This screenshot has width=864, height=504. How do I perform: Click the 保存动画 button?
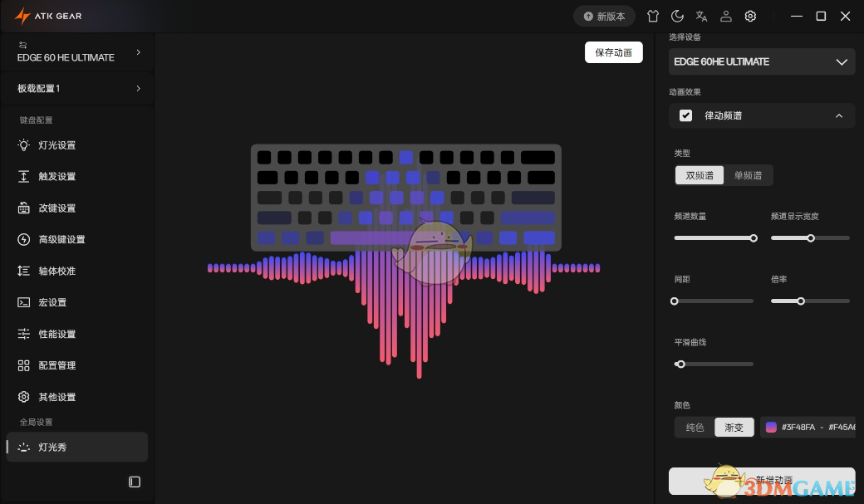tap(613, 52)
